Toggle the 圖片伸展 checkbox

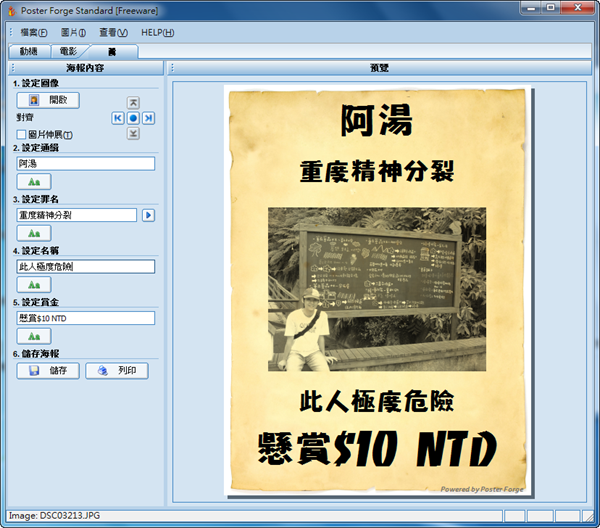pos(21,134)
